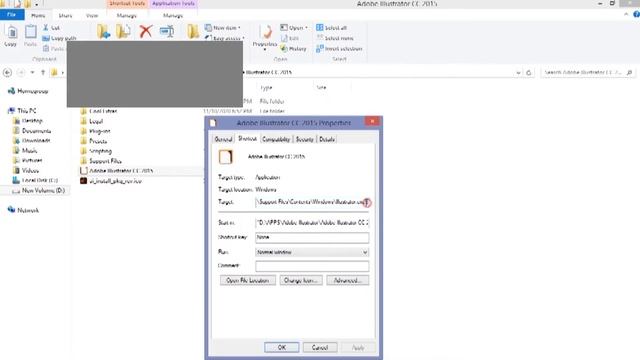The width and height of the screenshot is (640, 360).
Task: Click the Move to folder icon
Action: point(103,31)
